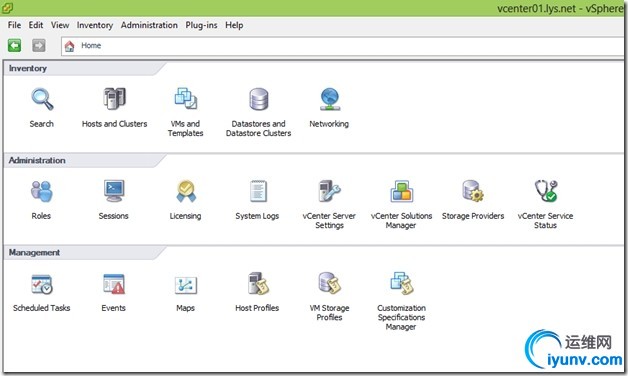Screen dimensions: 628x376
Task: Click the Management section header
Action: [34, 252]
